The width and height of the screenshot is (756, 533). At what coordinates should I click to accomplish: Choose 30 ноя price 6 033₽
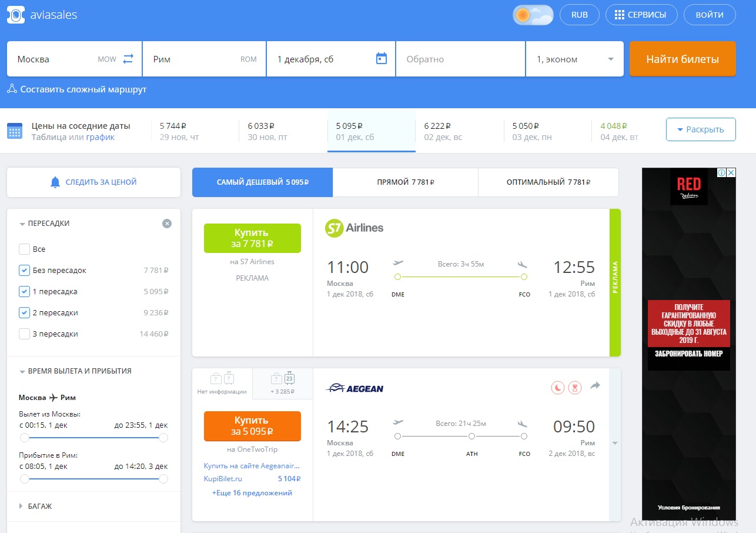(x=283, y=131)
